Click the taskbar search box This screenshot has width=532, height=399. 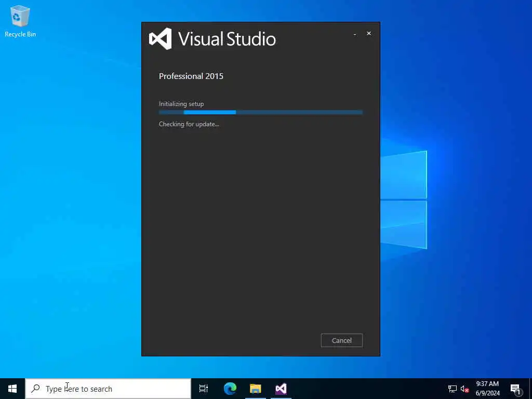pos(108,389)
